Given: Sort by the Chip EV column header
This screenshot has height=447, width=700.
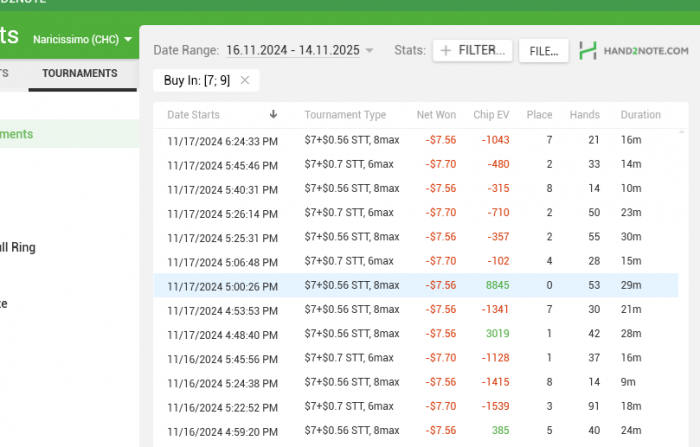Looking at the screenshot, I should 491,115.
